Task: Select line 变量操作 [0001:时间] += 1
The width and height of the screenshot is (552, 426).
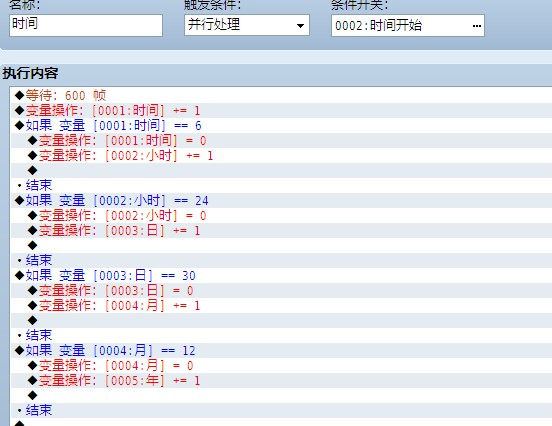Action: point(282,111)
